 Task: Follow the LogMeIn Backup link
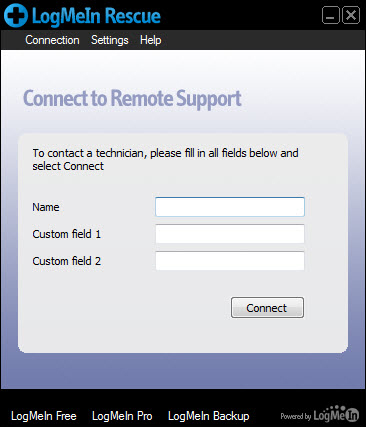[x=209, y=416]
